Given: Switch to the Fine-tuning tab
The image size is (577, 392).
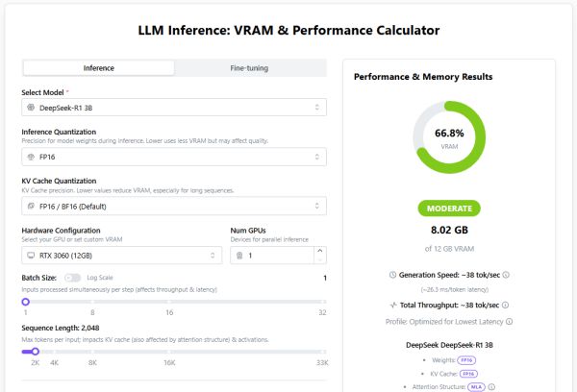Looking at the screenshot, I should click(x=249, y=68).
